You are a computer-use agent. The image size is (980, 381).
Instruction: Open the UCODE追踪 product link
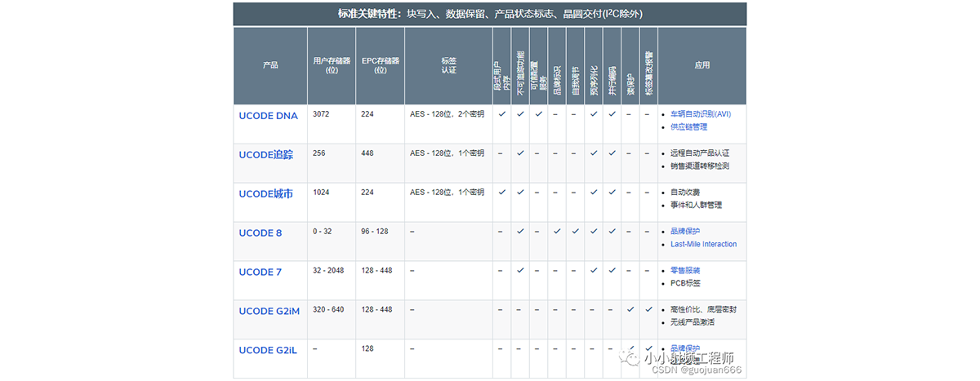pos(266,154)
